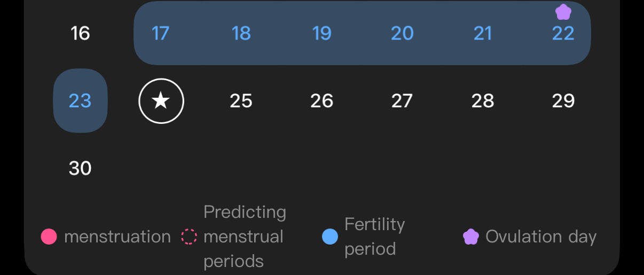
Task: Pick day 29 on the calendar
Action: [x=563, y=101]
